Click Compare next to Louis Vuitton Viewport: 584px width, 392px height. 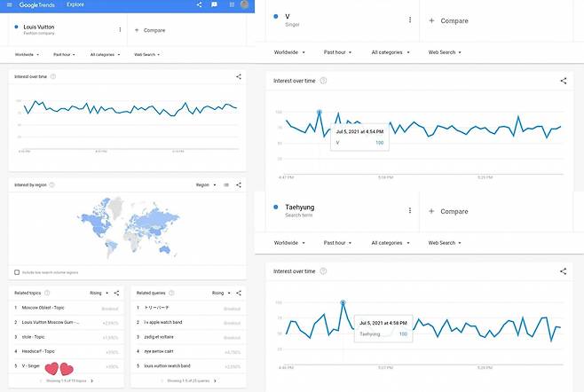[149, 30]
